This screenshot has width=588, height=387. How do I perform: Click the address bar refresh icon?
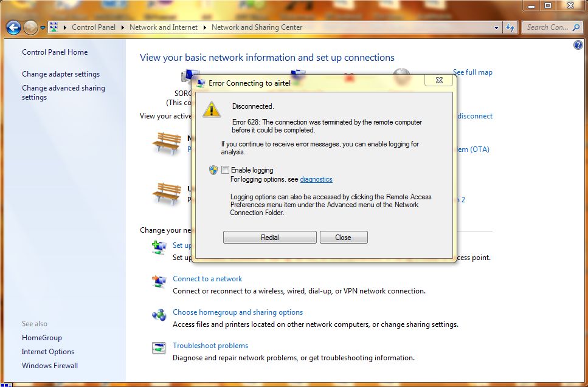pyautogui.click(x=510, y=27)
